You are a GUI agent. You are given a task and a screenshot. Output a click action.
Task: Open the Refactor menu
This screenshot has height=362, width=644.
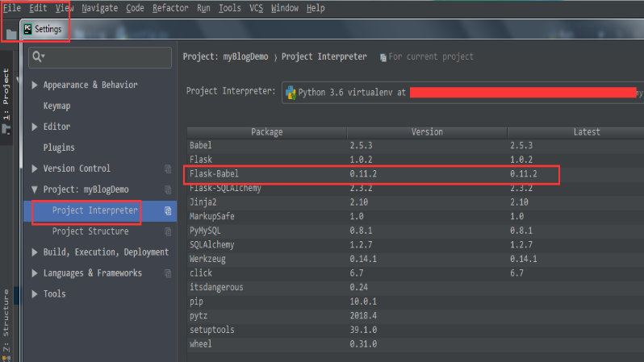170,8
